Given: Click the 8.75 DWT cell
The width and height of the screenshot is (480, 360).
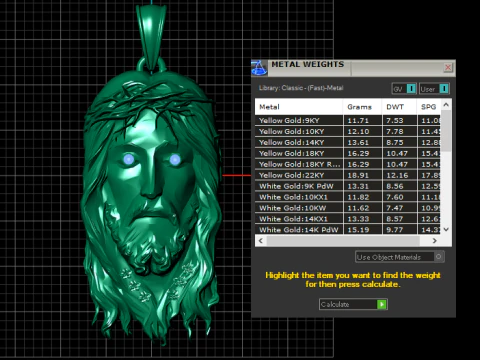Looking at the screenshot, I should [400, 142].
